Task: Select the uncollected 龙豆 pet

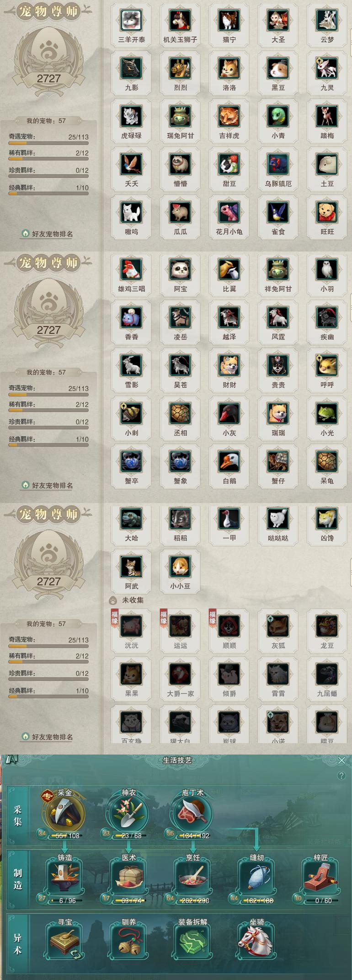Action: click(327, 626)
